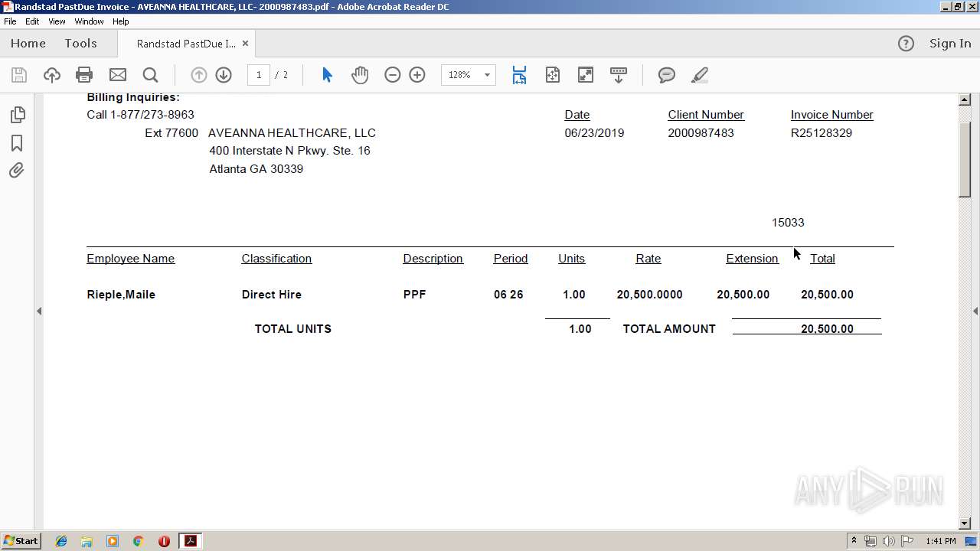
Task: Click the fit width scrolling icon
Action: click(519, 75)
